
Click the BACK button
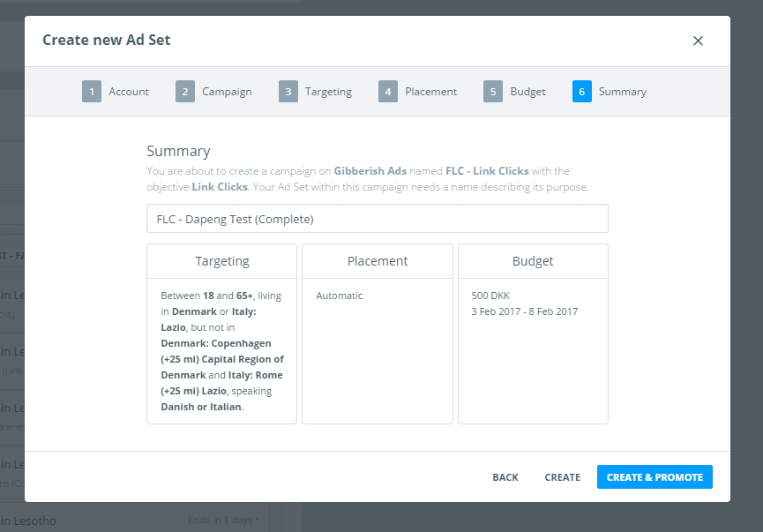[x=505, y=477]
